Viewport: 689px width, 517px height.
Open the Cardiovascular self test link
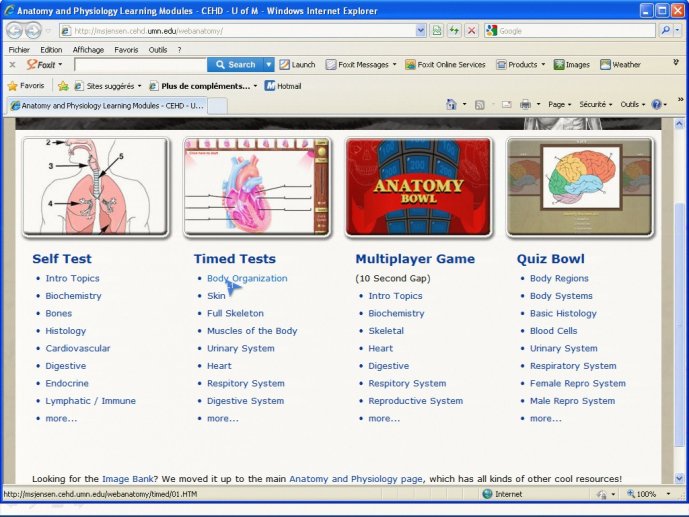78,348
